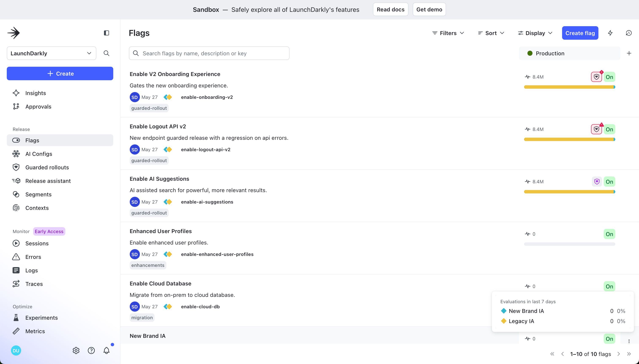Open the Enable V2 Onboarding Experience flag

click(175, 74)
